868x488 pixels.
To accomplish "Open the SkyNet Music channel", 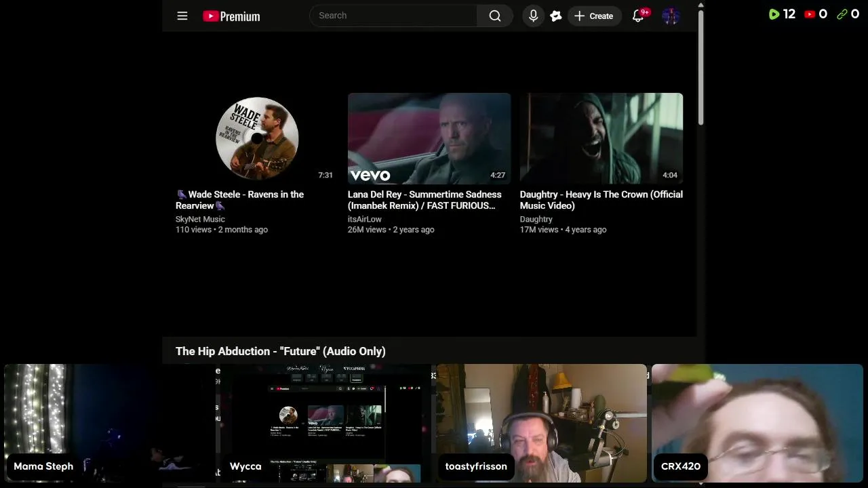I will tap(200, 219).
